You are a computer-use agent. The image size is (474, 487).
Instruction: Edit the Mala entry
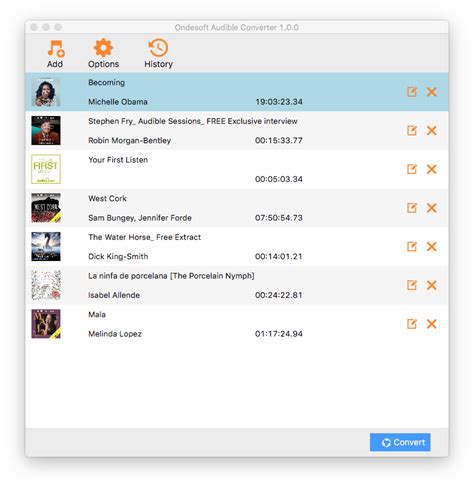pos(412,324)
